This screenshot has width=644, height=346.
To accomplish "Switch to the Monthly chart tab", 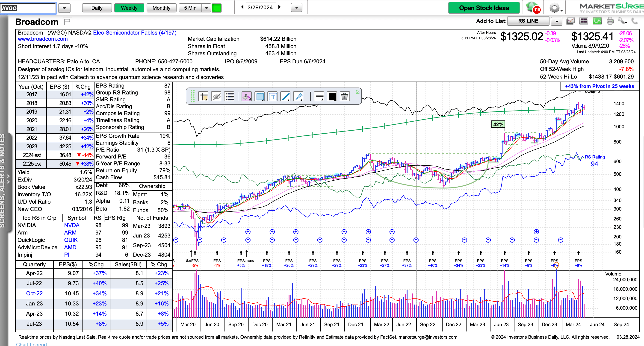I will pyautogui.click(x=161, y=8).
